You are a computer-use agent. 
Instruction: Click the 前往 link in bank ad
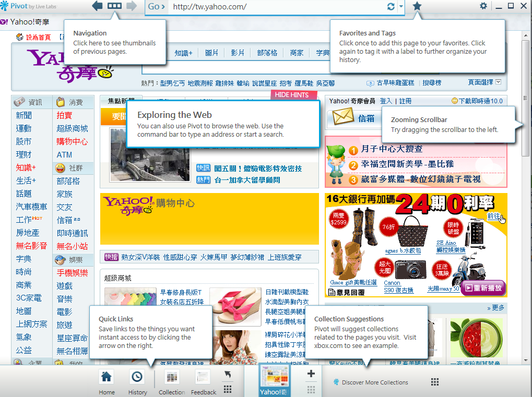494,216
